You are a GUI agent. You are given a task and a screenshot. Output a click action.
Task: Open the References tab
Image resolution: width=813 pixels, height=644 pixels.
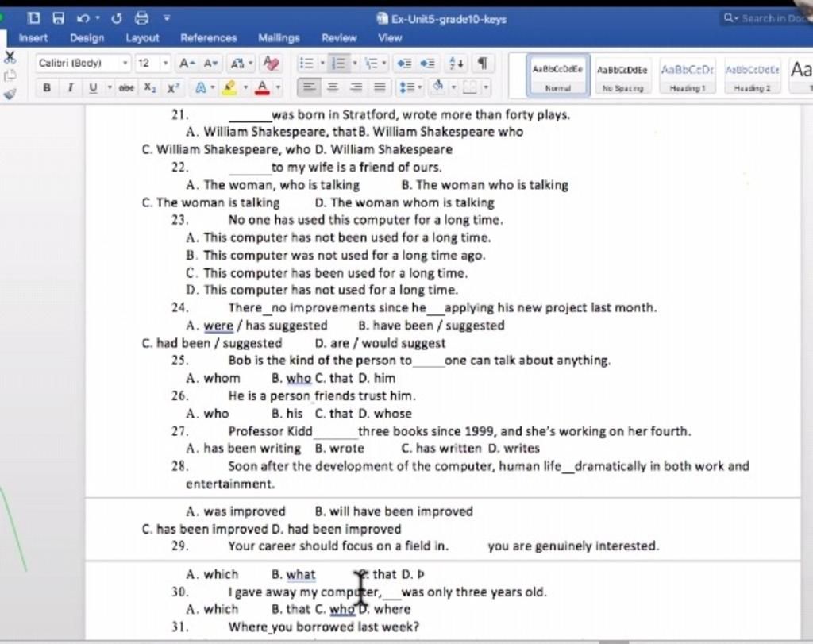pyautogui.click(x=209, y=38)
